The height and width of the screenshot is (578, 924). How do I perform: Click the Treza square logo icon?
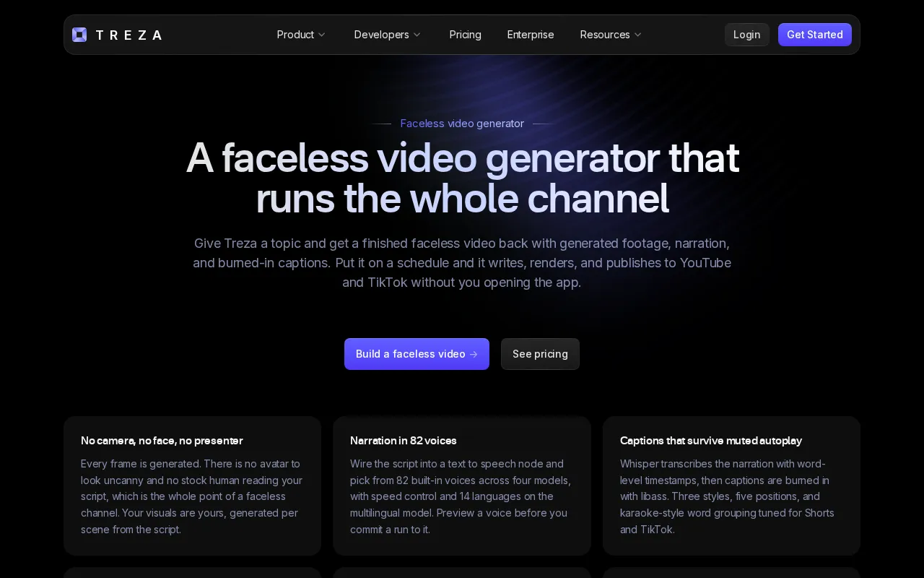(x=79, y=35)
